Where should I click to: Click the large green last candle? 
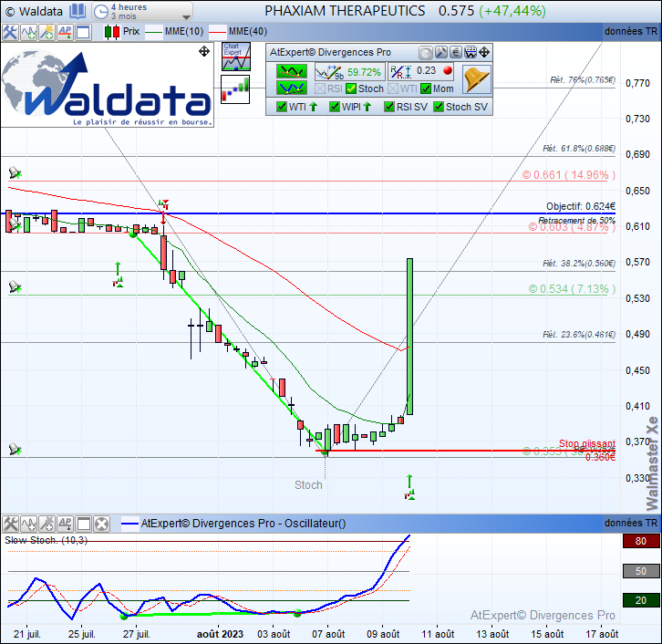tap(409, 337)
